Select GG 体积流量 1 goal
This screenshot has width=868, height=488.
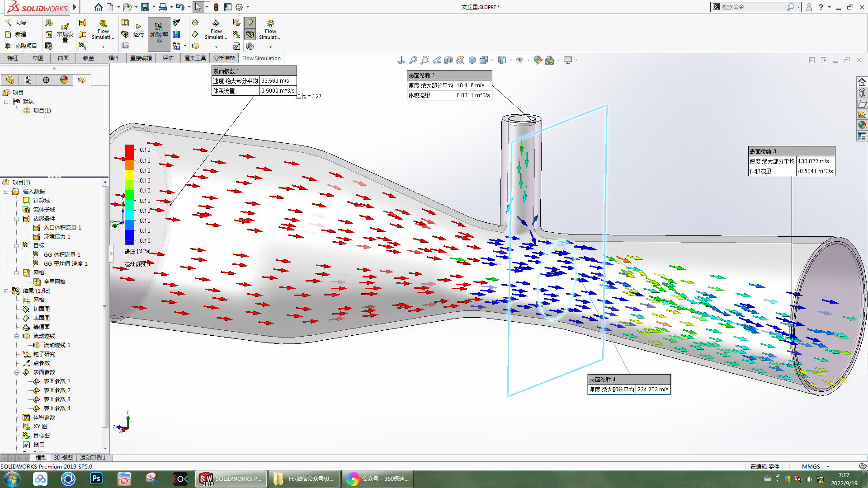click(x=62, y=255)
